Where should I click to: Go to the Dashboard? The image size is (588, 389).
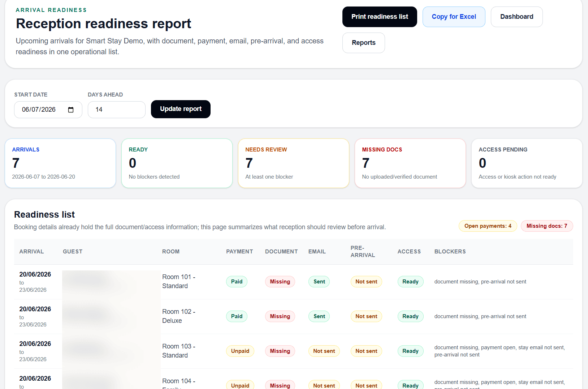516,17
